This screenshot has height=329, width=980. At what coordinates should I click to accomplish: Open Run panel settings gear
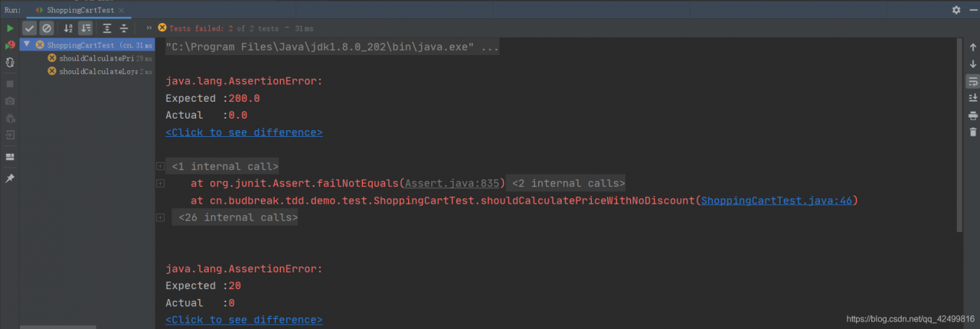click(955, 10)
